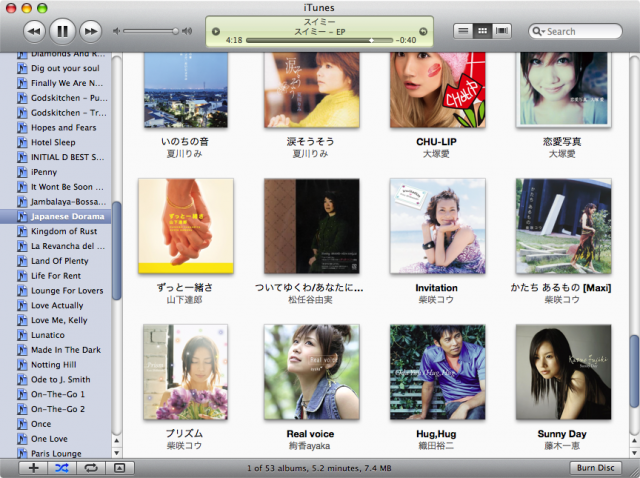The height and width of the screenshot is (478, 640).
Task: Switch to Cover Flow view
Action: [502, 31]
